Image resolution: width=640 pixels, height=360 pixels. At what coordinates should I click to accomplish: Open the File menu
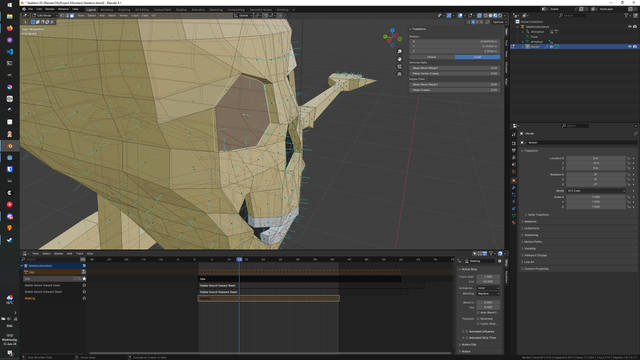(30, 9)
